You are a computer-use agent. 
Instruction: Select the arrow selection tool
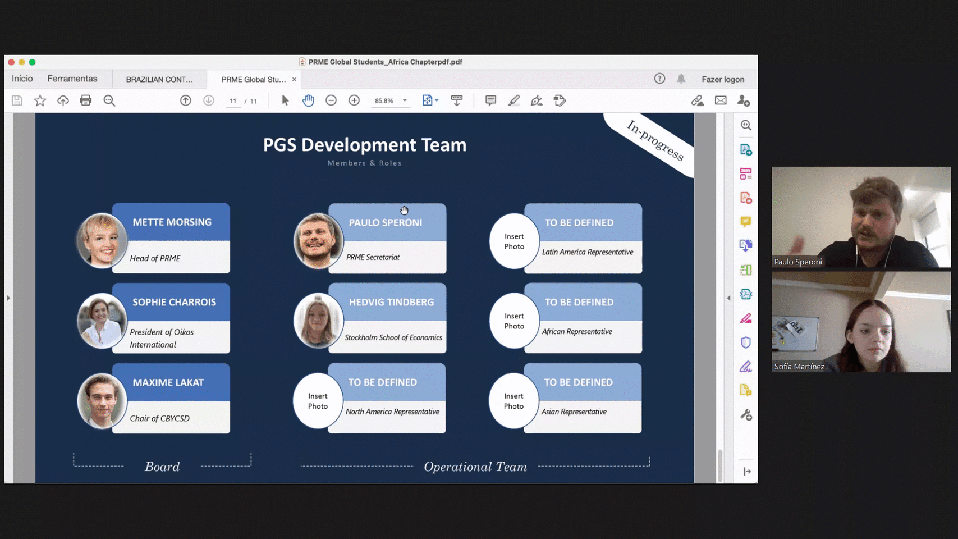285,100
